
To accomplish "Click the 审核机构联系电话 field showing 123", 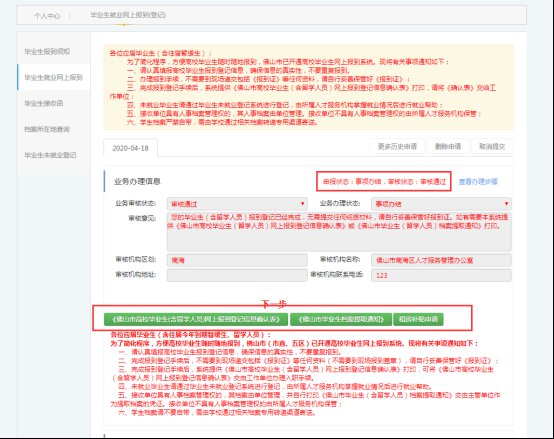I will [441, 275].
